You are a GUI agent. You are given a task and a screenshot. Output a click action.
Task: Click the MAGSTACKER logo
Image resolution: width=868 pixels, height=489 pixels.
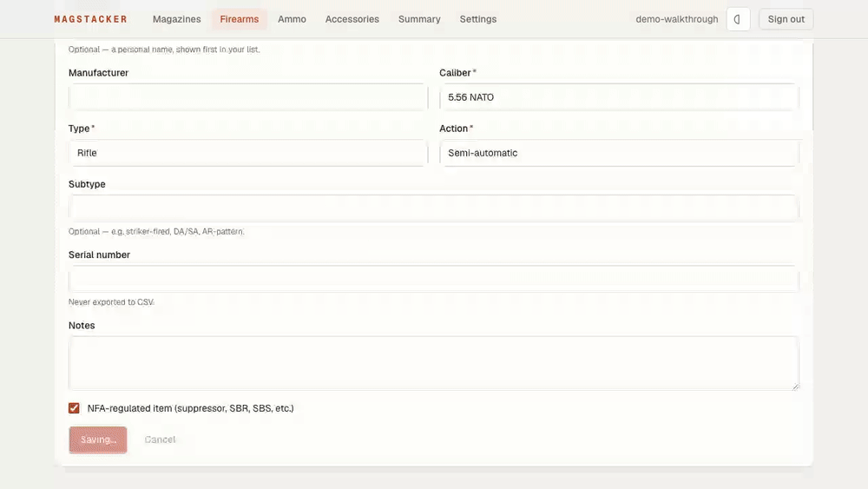(x=91, y=19)
